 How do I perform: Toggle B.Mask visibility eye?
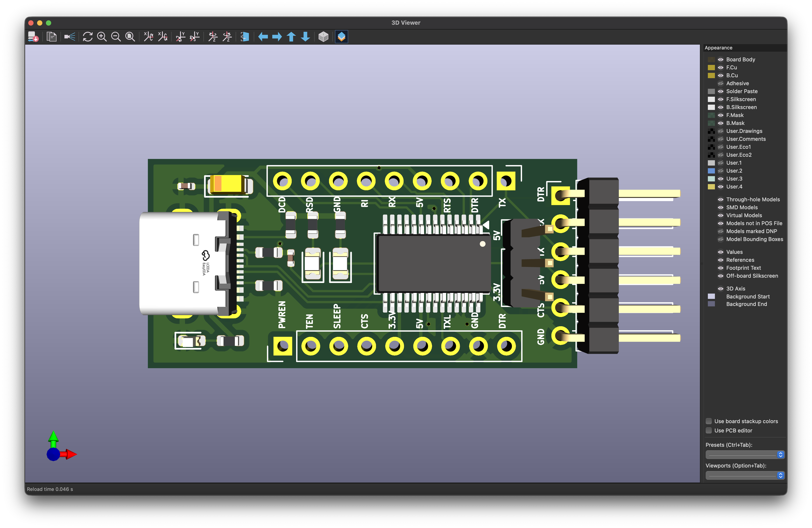(721, 123)
